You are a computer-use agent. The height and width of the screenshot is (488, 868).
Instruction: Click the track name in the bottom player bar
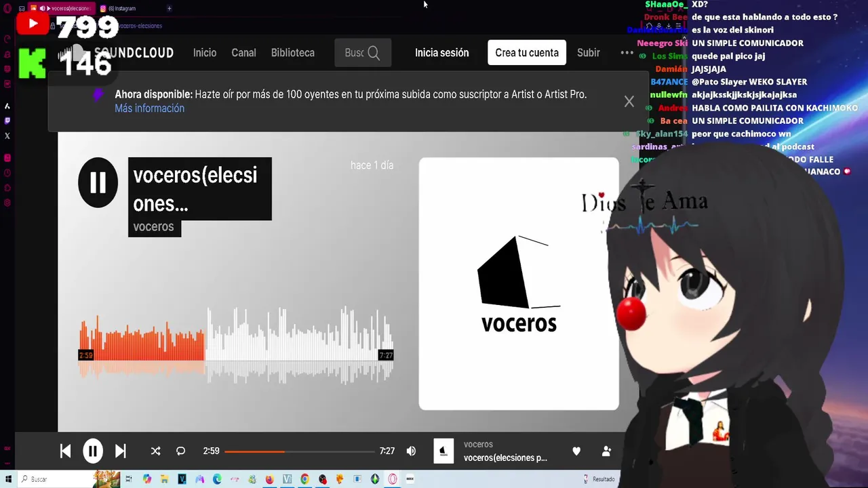click(x=505, y=458)
